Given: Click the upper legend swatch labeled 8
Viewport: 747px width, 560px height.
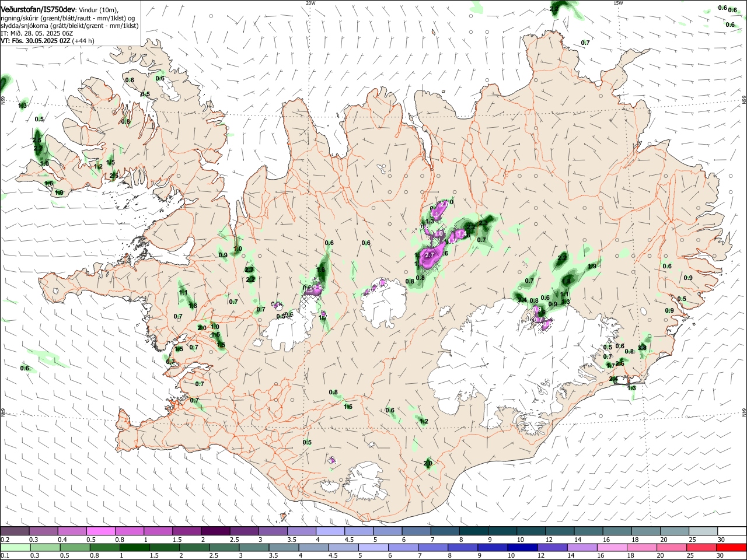Looking at the screenshot, I should pyautogui.click(x=474, y=531).
